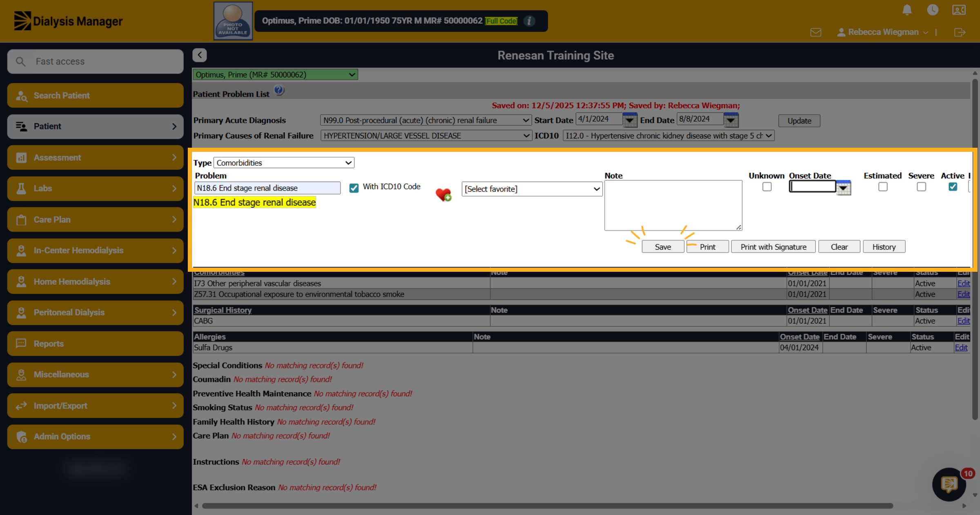Viewport: 980px width, 515px height.
Task: Click the Fast access search icon
Action: pos(20,62)
